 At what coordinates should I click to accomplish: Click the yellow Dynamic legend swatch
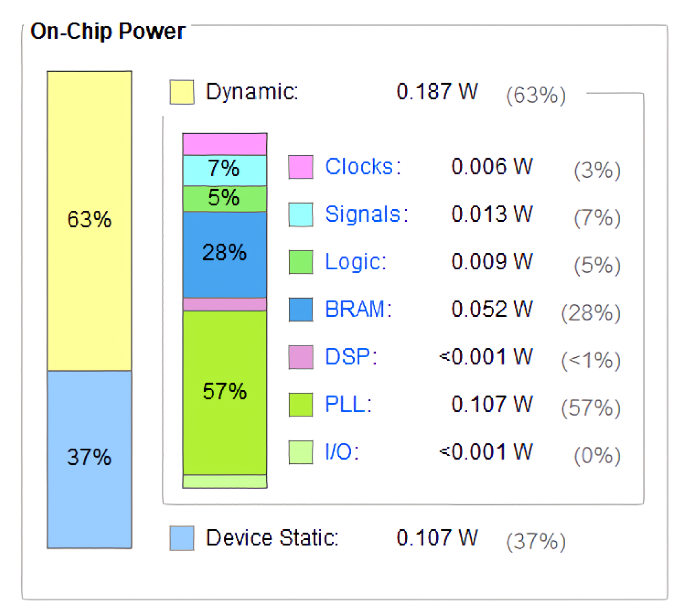coord(182,92)
